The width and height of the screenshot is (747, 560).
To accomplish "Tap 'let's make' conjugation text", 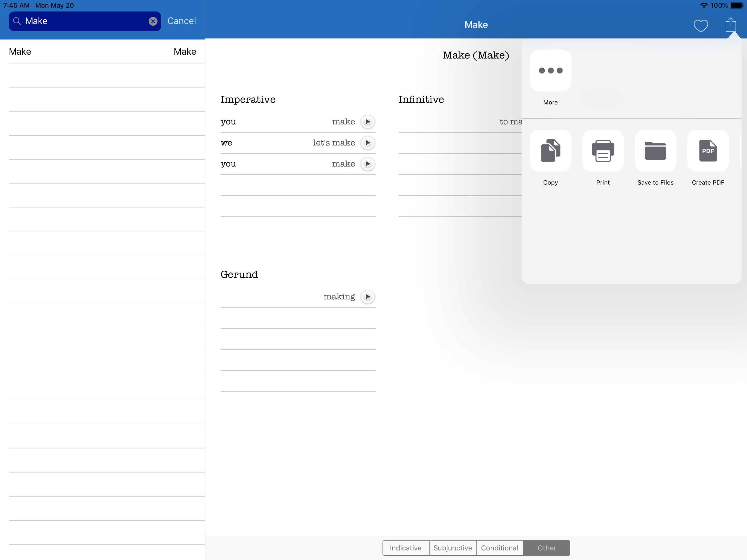I will tap(334, 142).
